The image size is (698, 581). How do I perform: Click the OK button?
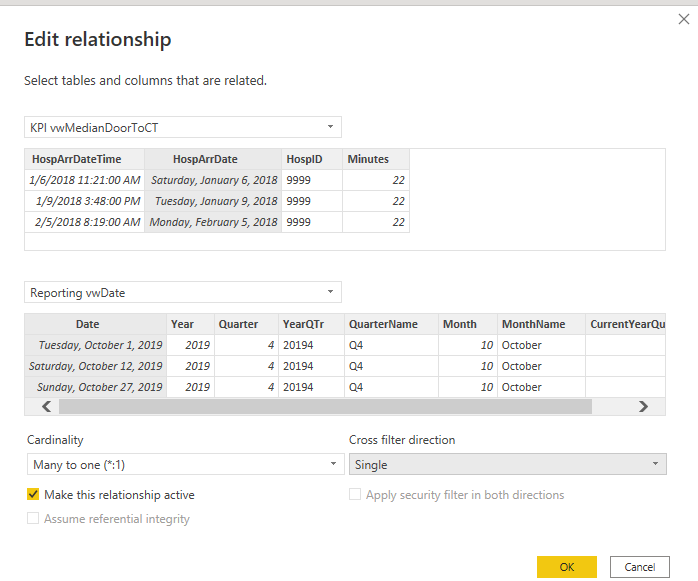pos(567,567)
